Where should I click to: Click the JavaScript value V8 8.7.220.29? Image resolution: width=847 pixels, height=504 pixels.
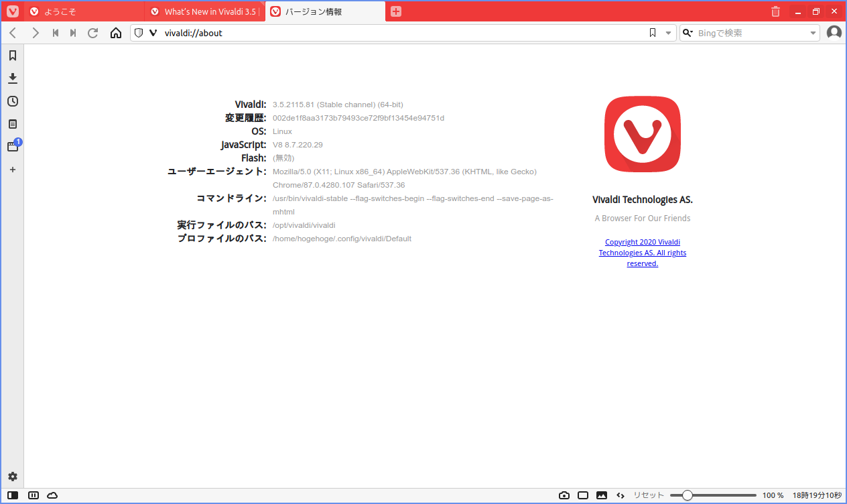point(298,145)
